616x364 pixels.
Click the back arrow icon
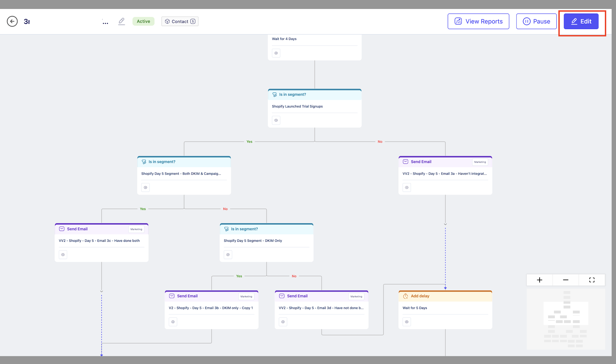pos(12,21)
